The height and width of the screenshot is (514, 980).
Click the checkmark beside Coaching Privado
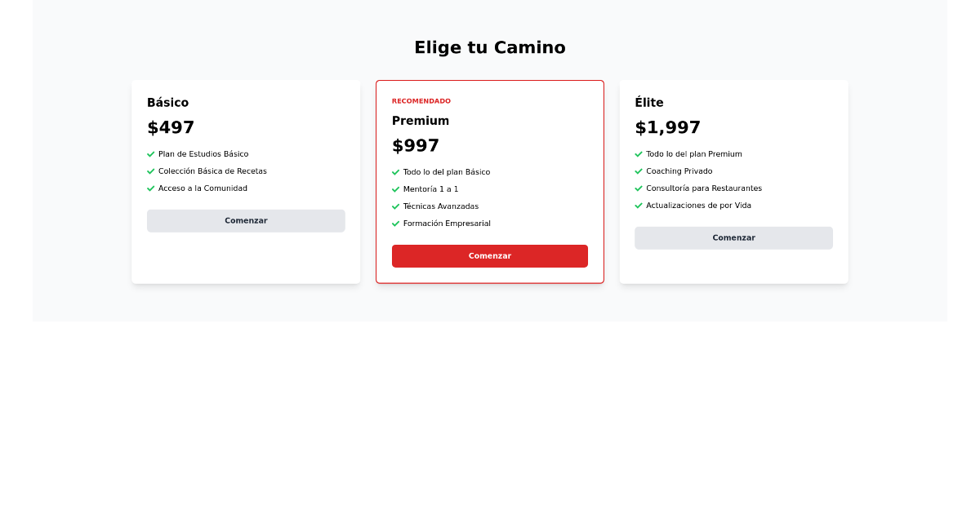click(x=639, y=171)
